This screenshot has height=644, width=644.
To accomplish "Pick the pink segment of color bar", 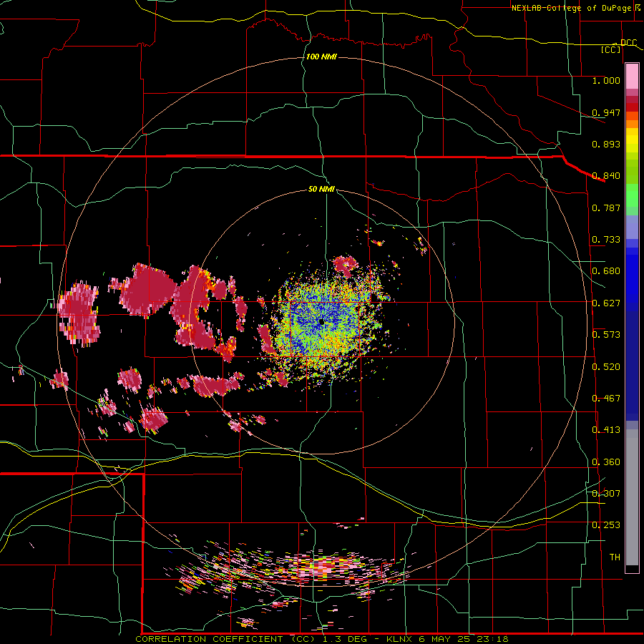I will (632, 76).
